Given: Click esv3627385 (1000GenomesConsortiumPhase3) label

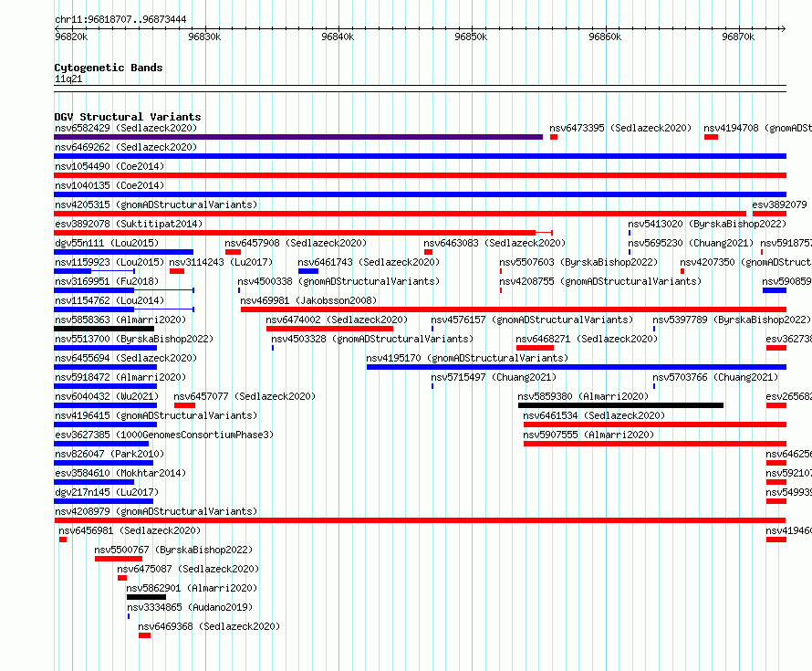Looking at the screenshot, I should pyautogui.click(x=164, y=435).
